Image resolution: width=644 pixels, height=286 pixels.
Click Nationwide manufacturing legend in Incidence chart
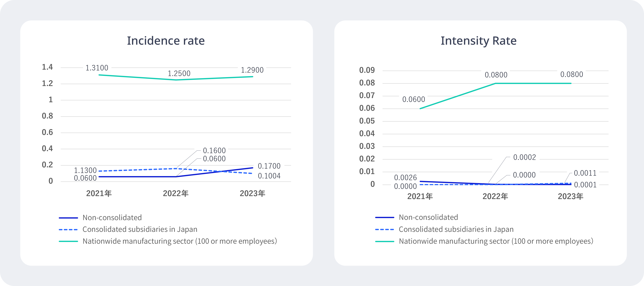[180, 241]
